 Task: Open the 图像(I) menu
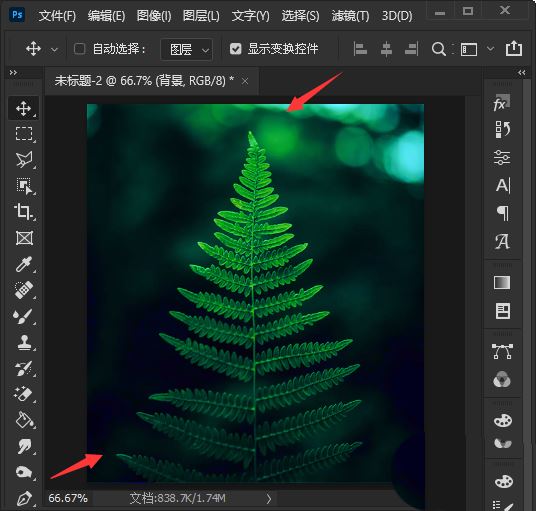tap(154, 16)
